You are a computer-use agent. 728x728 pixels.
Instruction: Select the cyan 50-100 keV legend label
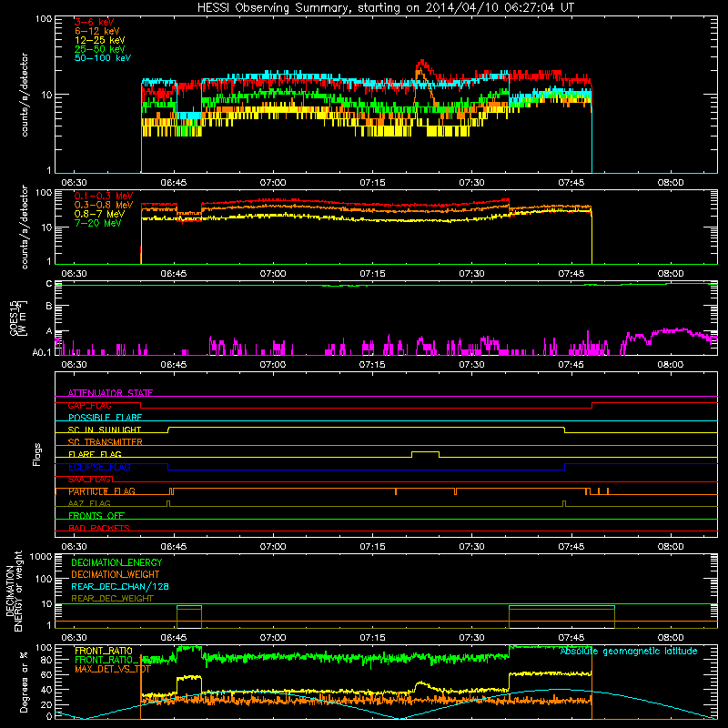click(103, 58)
